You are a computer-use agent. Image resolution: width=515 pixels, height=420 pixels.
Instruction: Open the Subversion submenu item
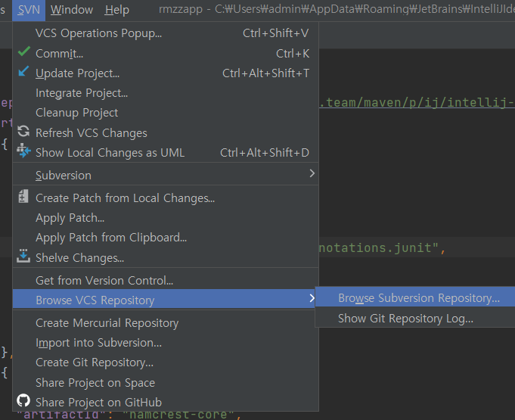[166, 175]
